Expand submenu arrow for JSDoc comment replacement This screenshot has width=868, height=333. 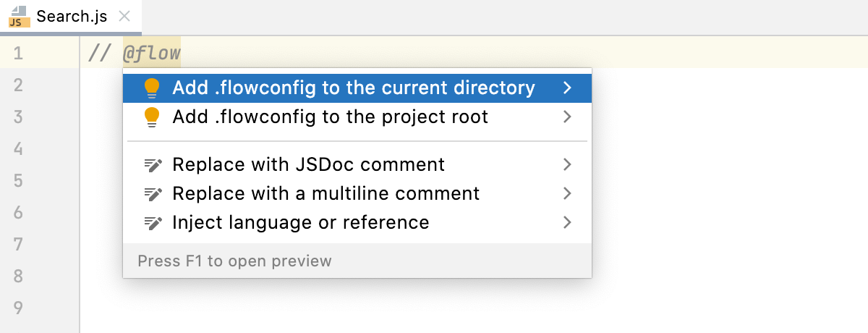(x=568, y=165)
